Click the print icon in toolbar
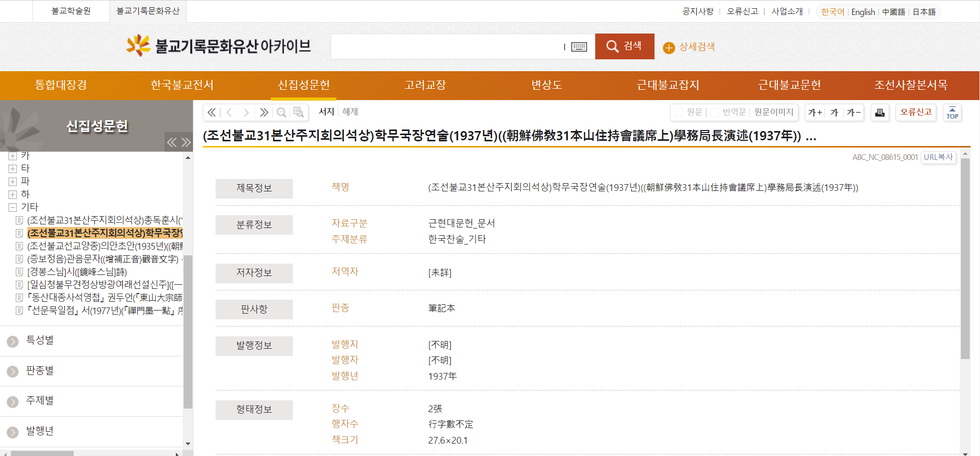The image size is (980, 456). point(880,112)
